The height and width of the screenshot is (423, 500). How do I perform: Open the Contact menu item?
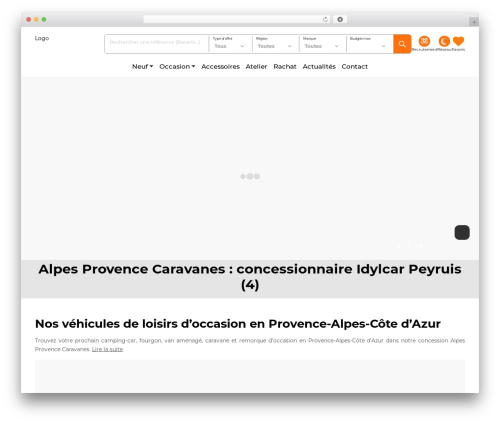coord(355,67)
